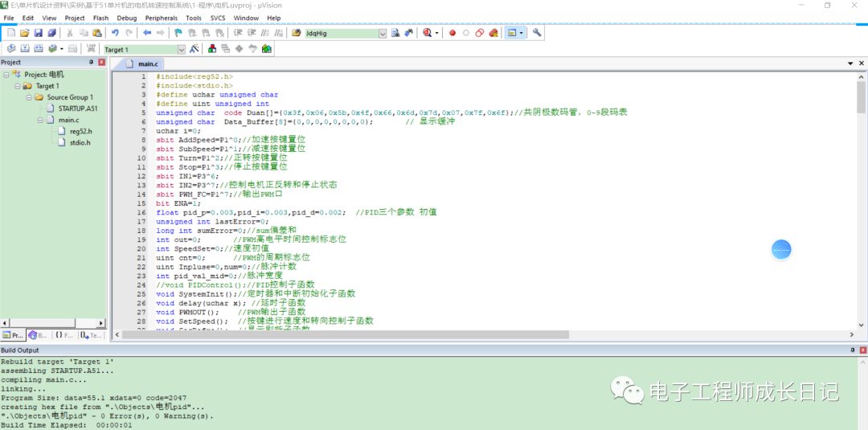Collapse the Source Group 1 folder
The height and width of the screenshot is (430, 868).
point(28,97)
